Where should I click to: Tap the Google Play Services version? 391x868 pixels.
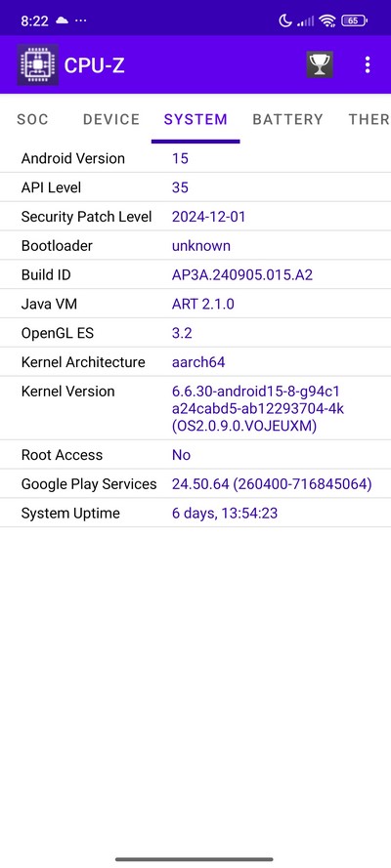(x=272, y=484)
